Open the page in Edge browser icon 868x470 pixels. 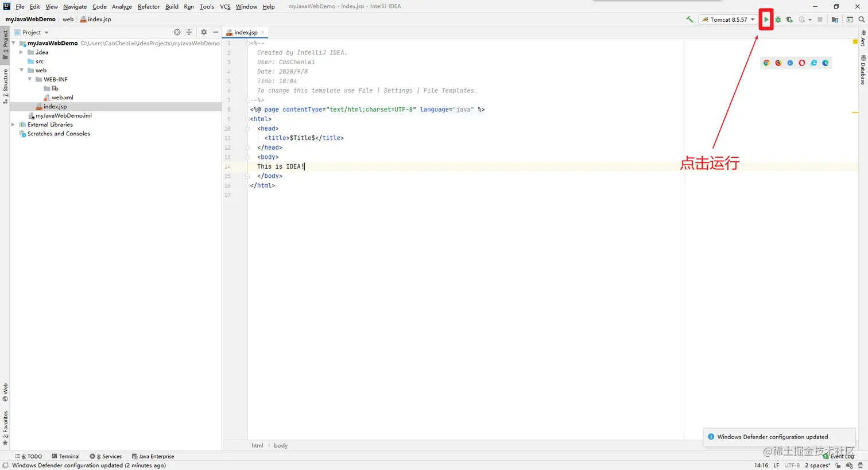[826, 63]
